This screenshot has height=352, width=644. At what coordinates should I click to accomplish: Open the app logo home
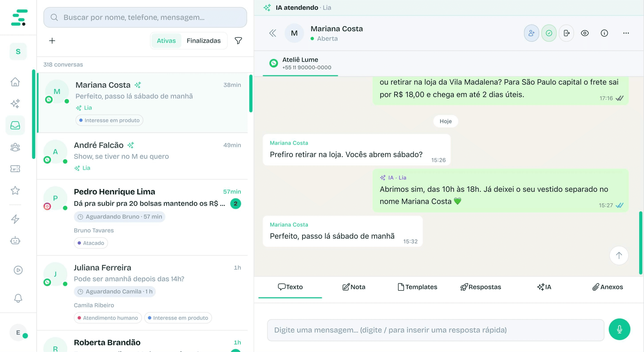pos(19,17)
